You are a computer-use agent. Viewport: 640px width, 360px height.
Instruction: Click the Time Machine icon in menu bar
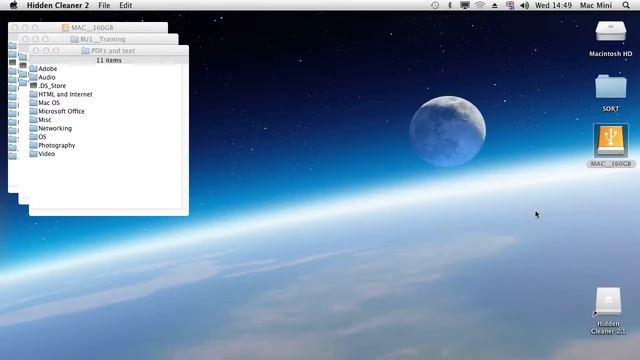tap(435, 5)
